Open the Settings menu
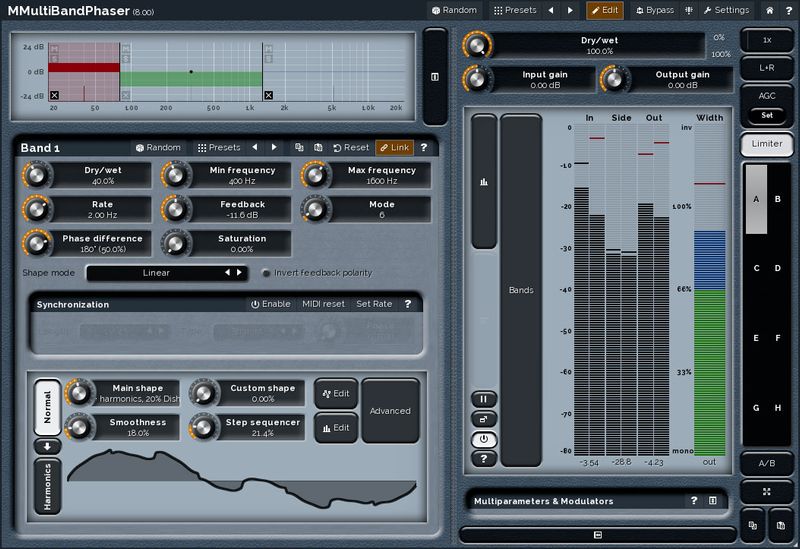Viewport: 800px width, 549px height. coord(727,10)
